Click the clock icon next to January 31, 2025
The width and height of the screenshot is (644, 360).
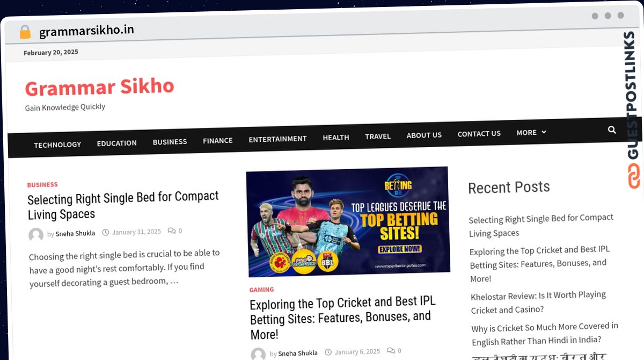[106, 232]
